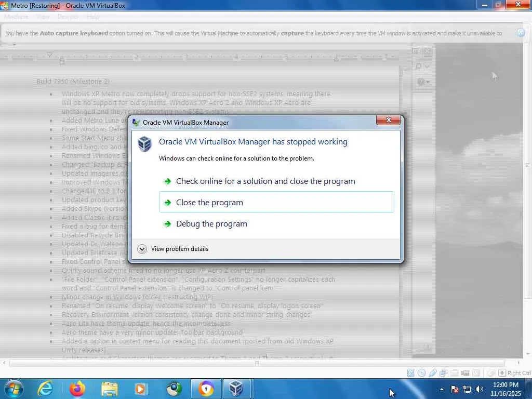Open the Action Center flag icon
The image size is (532, 399).
point(455,389)
